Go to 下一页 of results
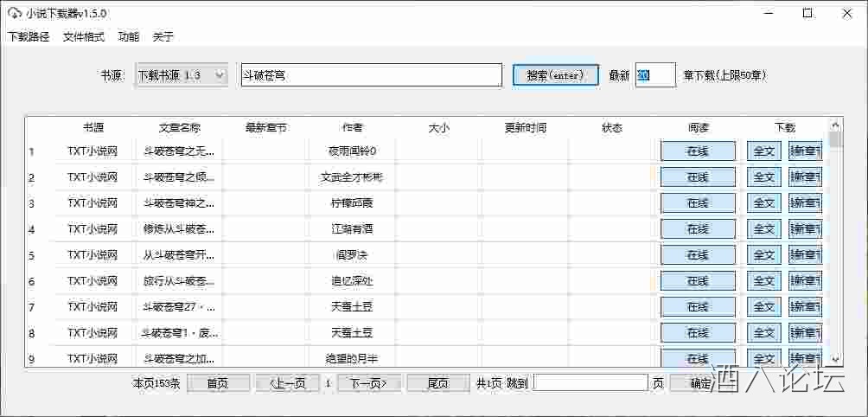Viewport: 868px width, 417px height. [369, 383]
